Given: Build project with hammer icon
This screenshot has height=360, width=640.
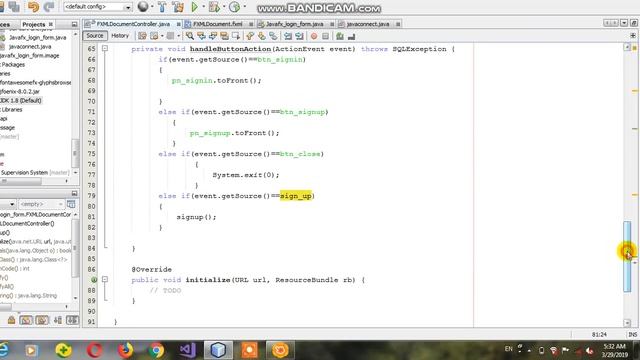Looking at the screenshot, I should tap(162, 7).
